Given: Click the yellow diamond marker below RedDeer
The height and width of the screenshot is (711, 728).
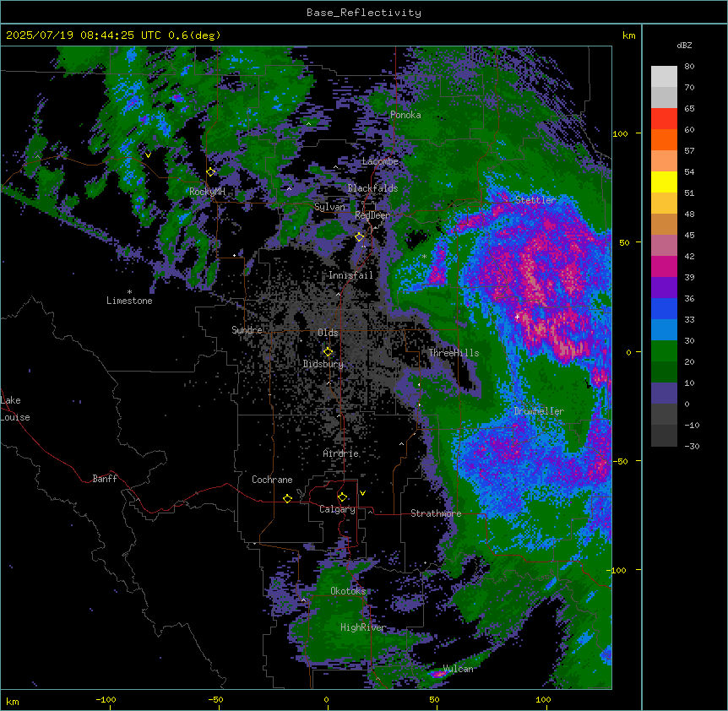Looking at the screenshot, I should pos(360,237).
